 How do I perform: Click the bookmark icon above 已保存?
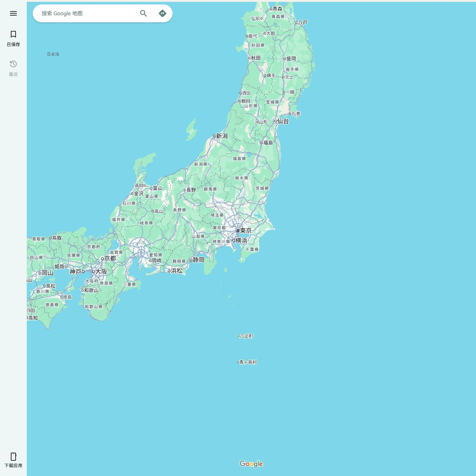(x=13, y=34)
